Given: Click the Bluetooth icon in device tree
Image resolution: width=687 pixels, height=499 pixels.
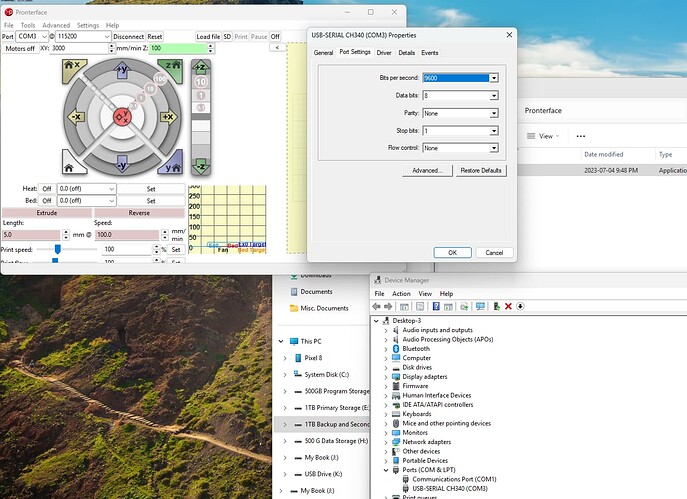Looking at the screenshot, I should 396,349.
